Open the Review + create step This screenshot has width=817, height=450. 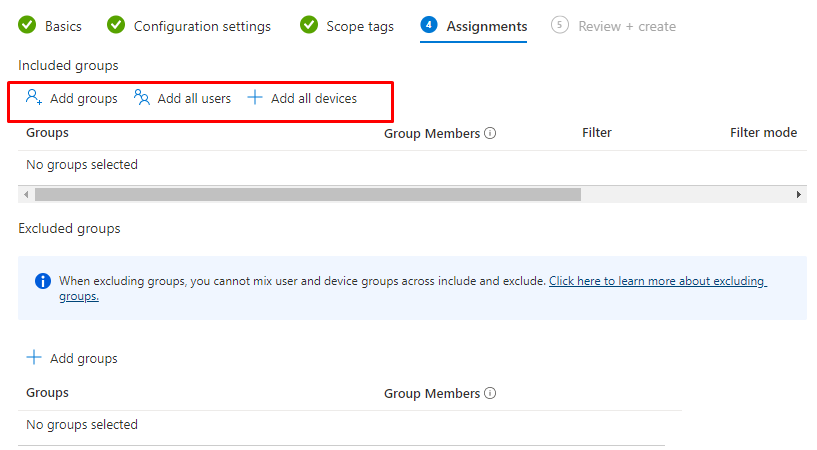(x=626, y=26)
